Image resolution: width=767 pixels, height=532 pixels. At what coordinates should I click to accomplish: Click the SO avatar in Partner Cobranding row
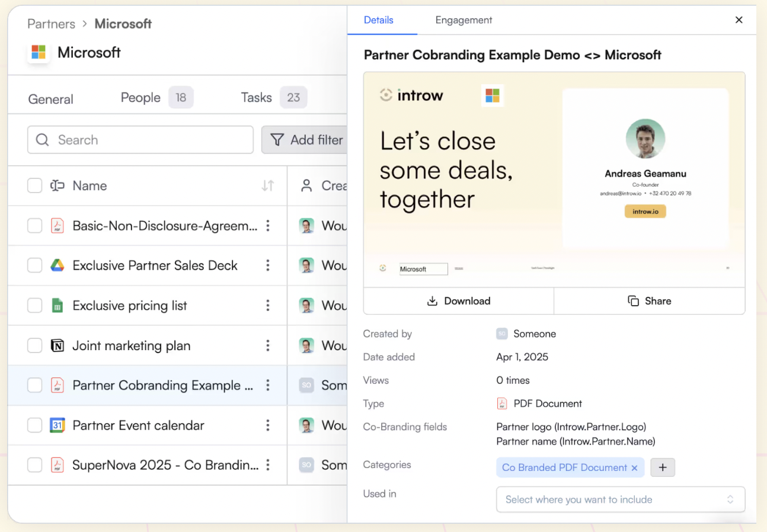tap(306, 385)
